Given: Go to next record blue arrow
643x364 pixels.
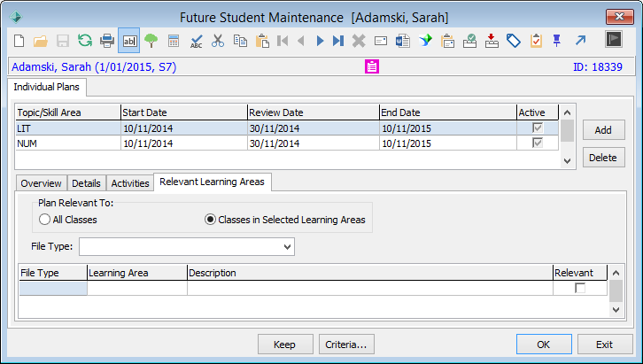Looking at the screenshot, I should tap(321, 41).
